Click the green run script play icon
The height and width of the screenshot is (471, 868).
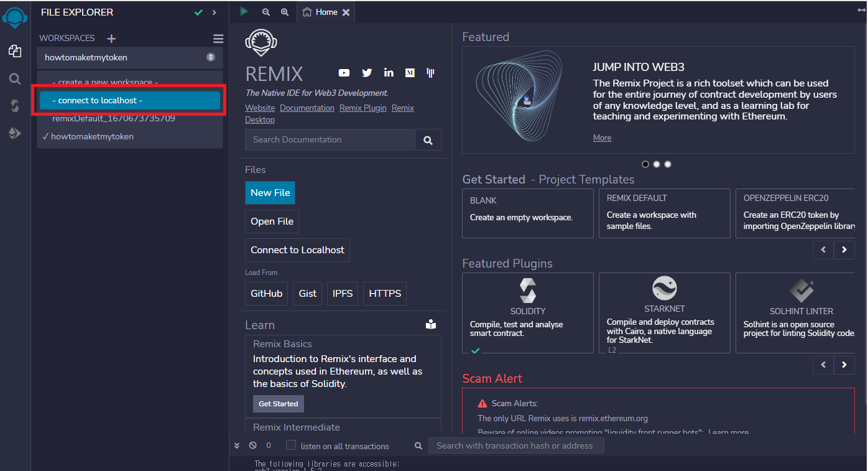(244, 11)
